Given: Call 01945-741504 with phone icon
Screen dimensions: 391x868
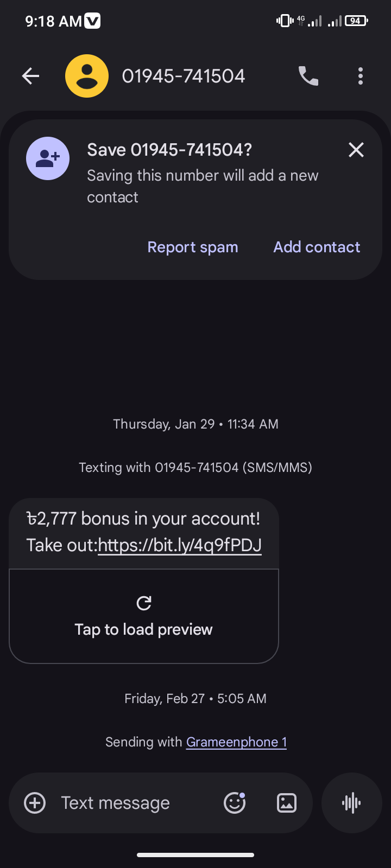Looking at the screenshot, I should [308, 76].
